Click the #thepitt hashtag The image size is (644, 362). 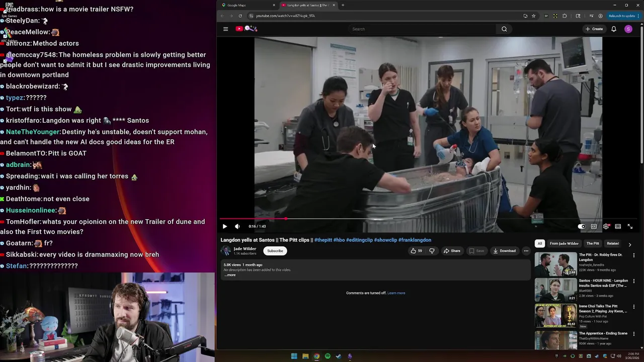[x=324, y=240]
